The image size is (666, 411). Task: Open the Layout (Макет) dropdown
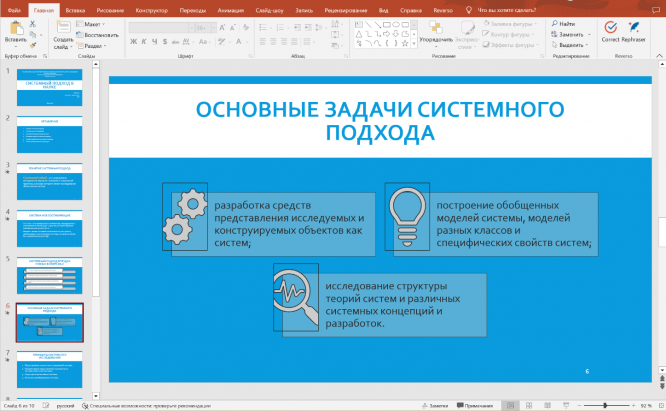pyautogui.click(x=91, y=21)
